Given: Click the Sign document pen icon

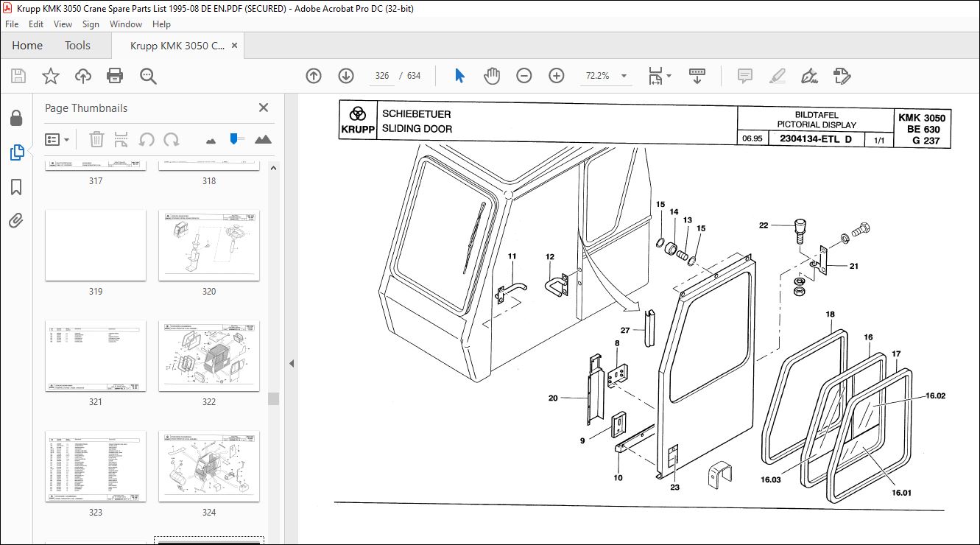Looking at the screenshot, I should 810,76.
